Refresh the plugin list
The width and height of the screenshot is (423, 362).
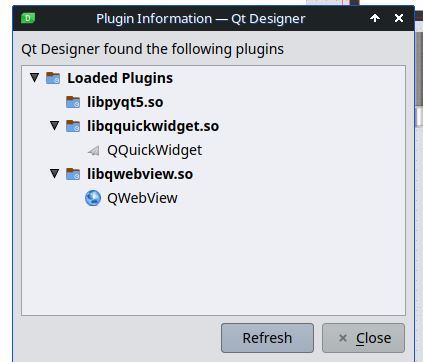[267, 338]
